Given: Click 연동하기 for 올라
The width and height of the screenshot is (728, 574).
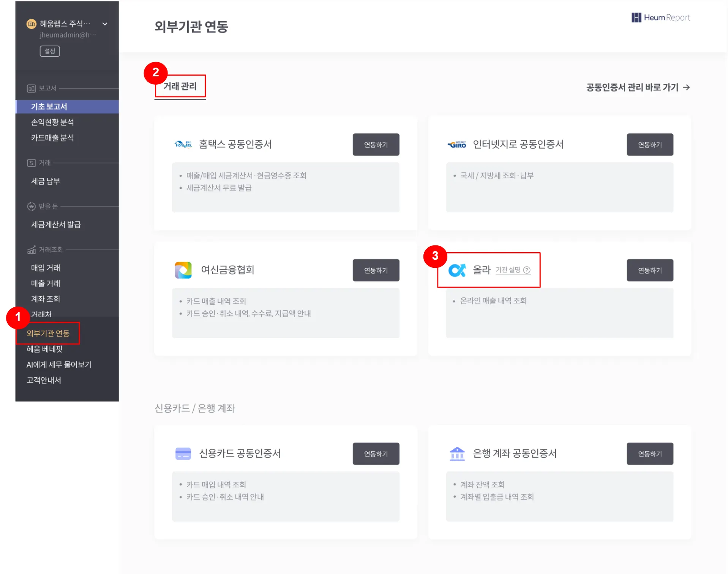Looking at the screenshot, I should click(x=650, y=270).
